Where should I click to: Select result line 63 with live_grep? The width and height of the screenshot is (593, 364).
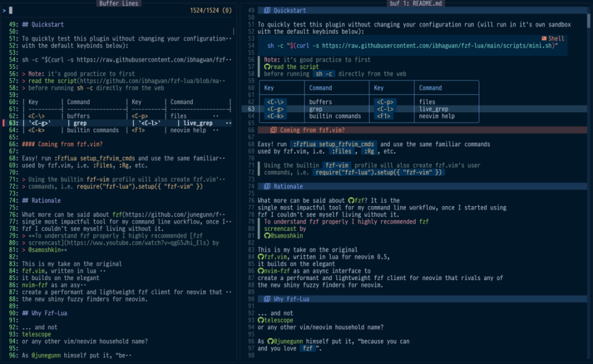pyautogui.click(x=119, y=123)
